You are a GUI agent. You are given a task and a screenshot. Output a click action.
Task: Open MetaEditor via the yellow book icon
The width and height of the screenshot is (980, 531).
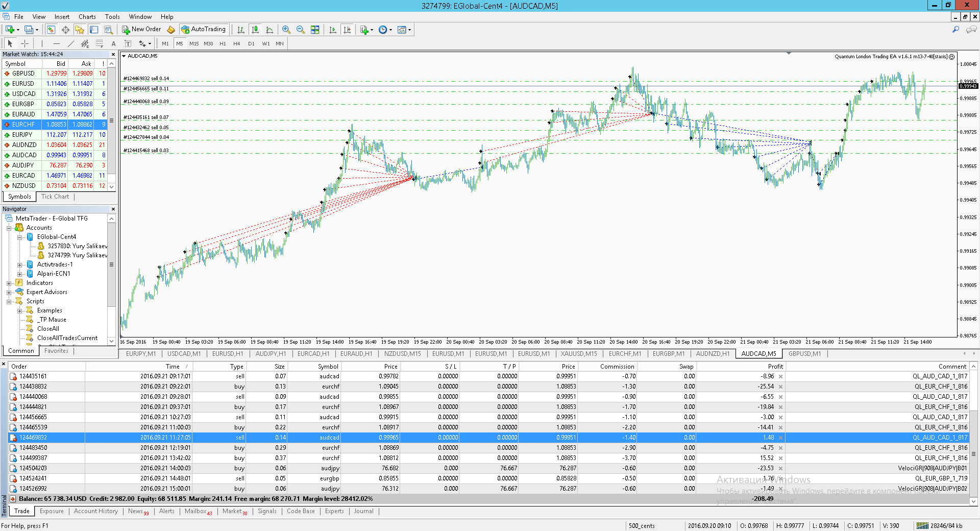171,30
